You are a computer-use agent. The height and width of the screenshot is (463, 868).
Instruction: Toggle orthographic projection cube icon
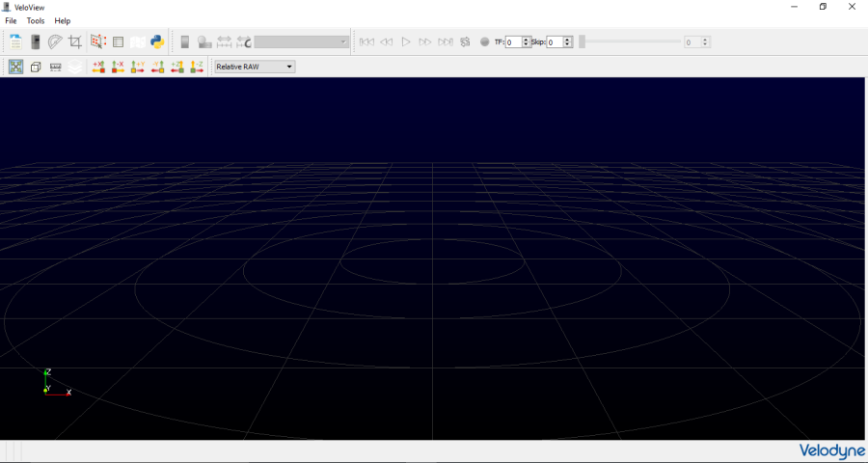click(x=36, y=67)
